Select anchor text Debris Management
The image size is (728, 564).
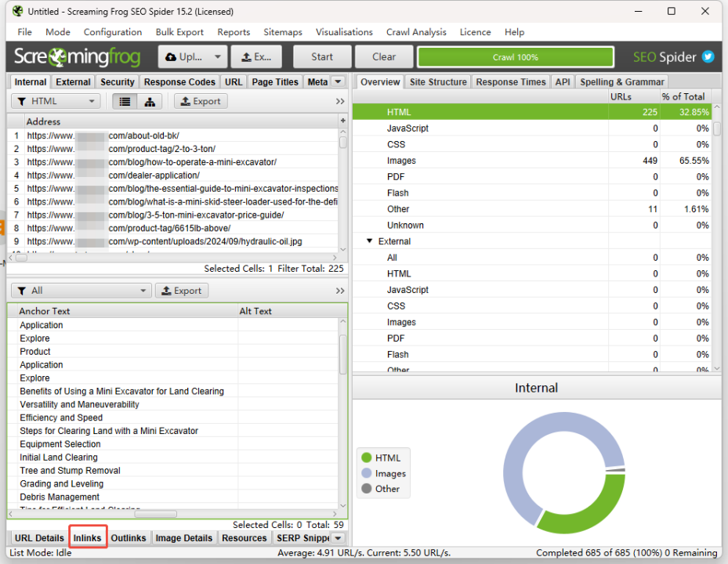(x=60, y=497)
